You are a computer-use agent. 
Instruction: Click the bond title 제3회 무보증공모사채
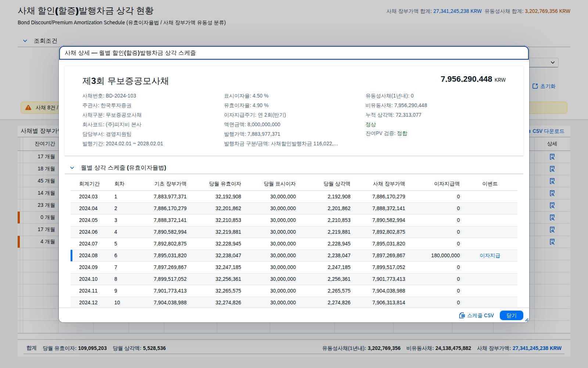(x=125, y=81)
